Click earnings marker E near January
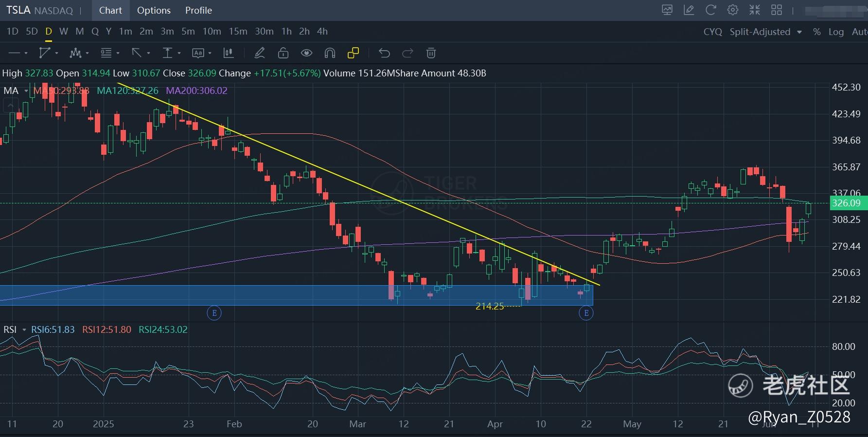 [x=214, y=313]
